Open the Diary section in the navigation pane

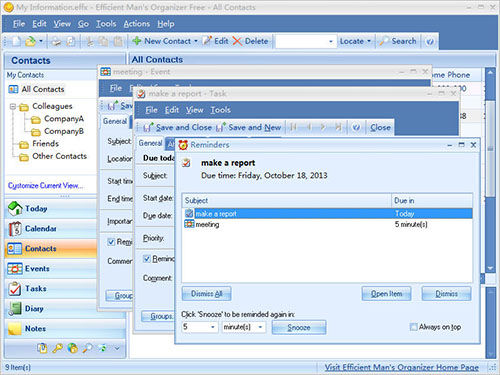[x=51, y=309]
